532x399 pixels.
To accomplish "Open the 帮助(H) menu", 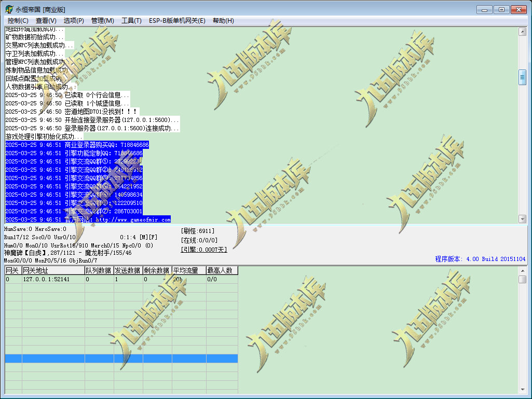I will pos(223,21).
